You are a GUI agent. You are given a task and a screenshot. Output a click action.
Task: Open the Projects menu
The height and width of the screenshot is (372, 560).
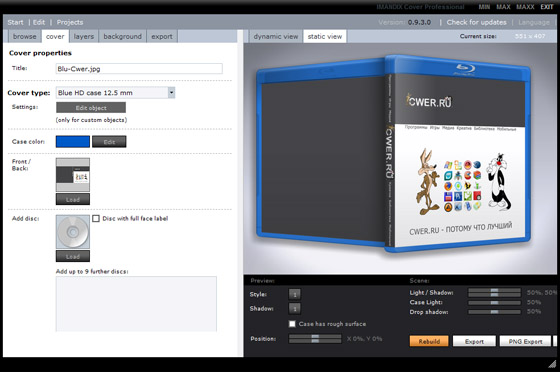pos(70,22)
